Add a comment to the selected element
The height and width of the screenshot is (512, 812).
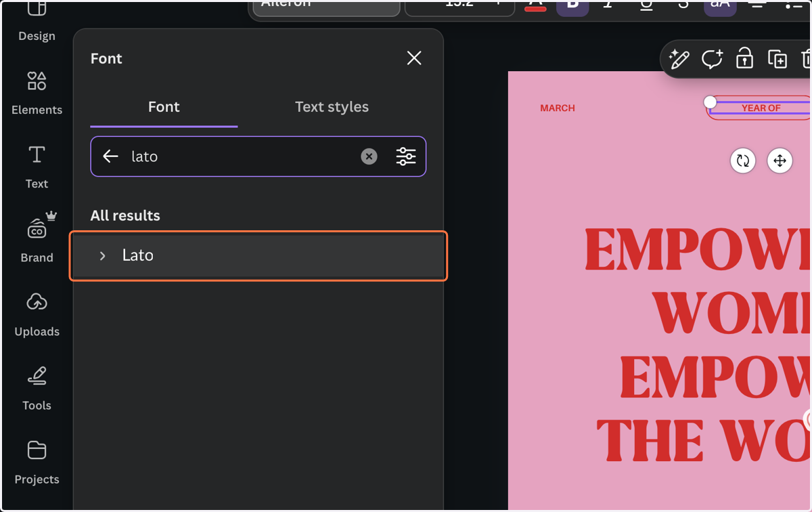tap(712, 59)
